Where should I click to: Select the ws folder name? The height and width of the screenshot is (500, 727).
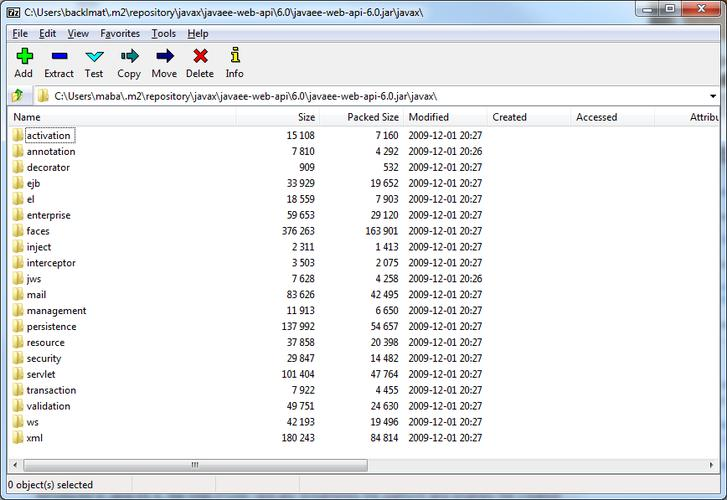pos(32,422)
